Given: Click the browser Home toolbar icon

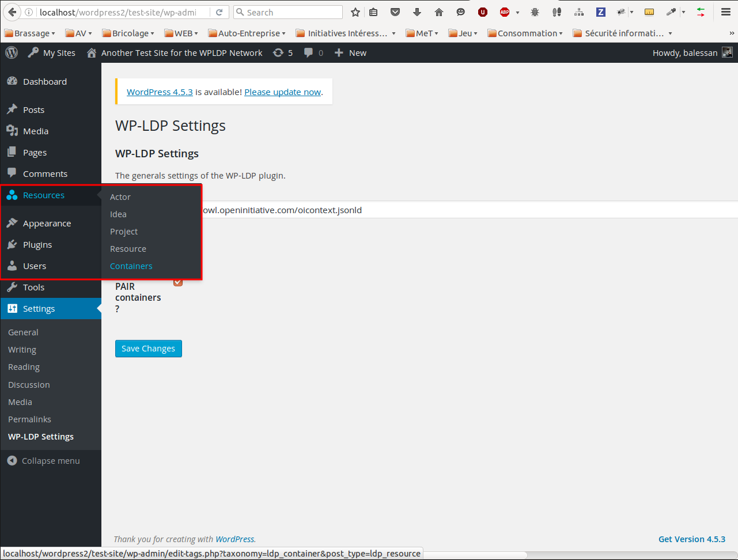Looking at the screenshot, I should pyautogui.click(x=439, y=12).
